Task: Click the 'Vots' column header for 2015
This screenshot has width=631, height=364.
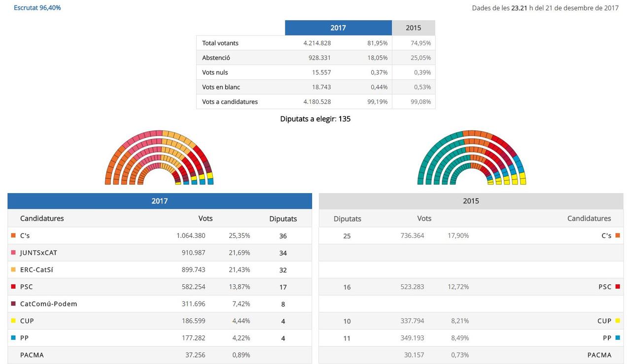Action: 424,218
